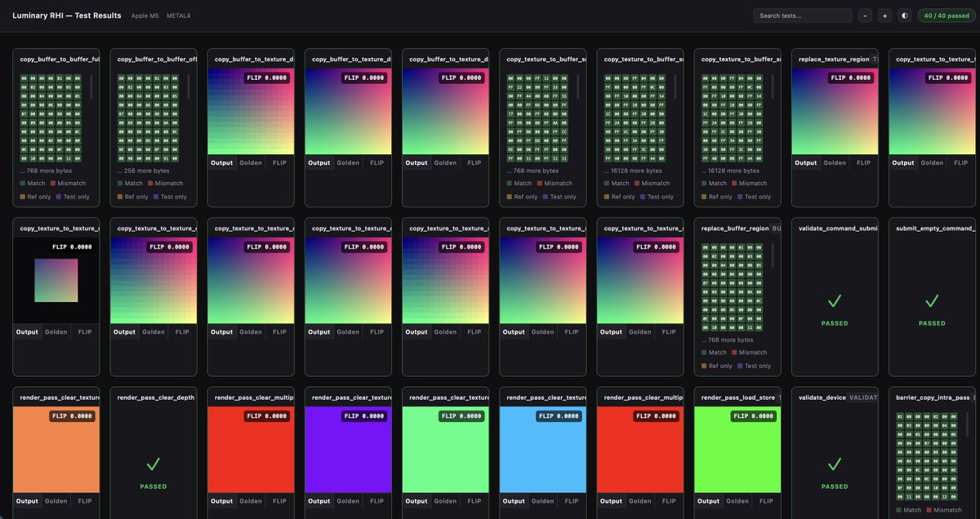Screen dimensions: 980x519
Task: Click Match legend swatch in copy_buffer_to_buffer_ful card
Action: [24, 184]
